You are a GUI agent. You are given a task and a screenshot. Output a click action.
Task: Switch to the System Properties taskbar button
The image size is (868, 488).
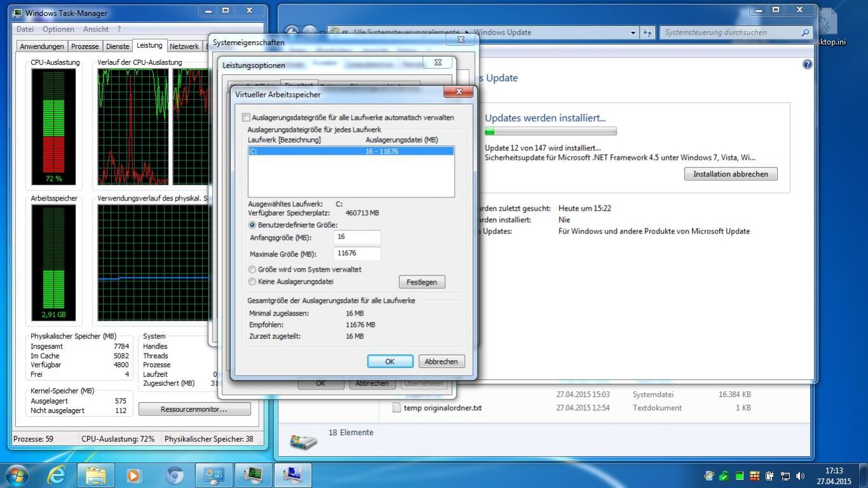tap(293, 475)
